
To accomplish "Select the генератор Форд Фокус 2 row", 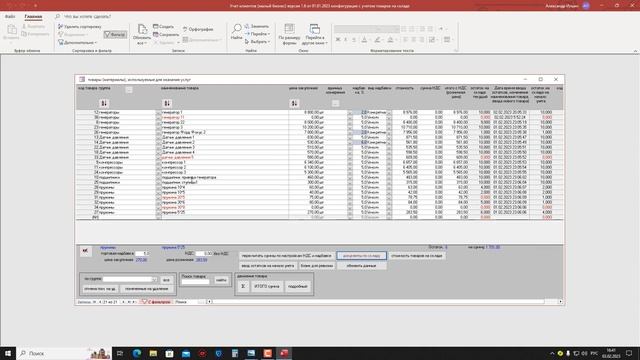I will pyautogui.click(x=320, y=132).
